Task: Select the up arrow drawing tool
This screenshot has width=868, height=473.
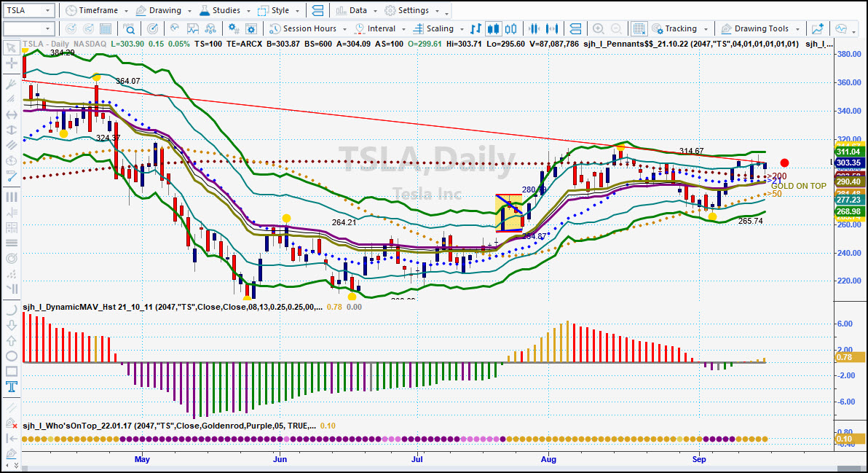Action: click(10, 340)
